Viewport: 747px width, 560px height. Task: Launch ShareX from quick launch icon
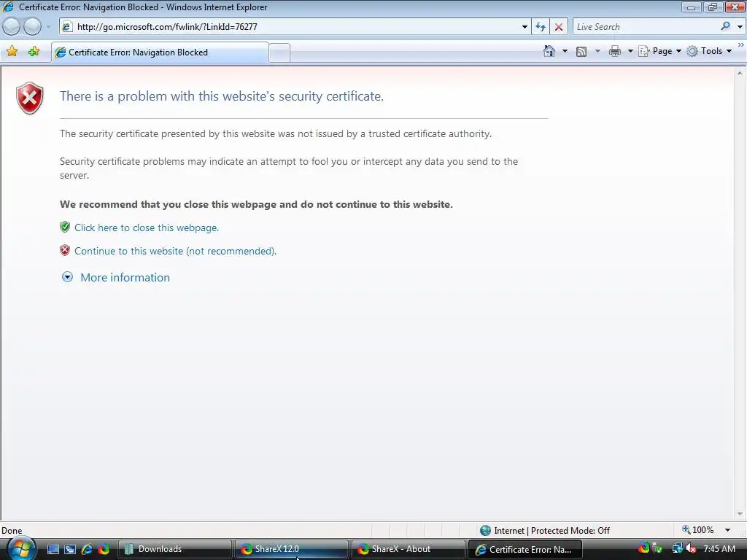(104, 550)
